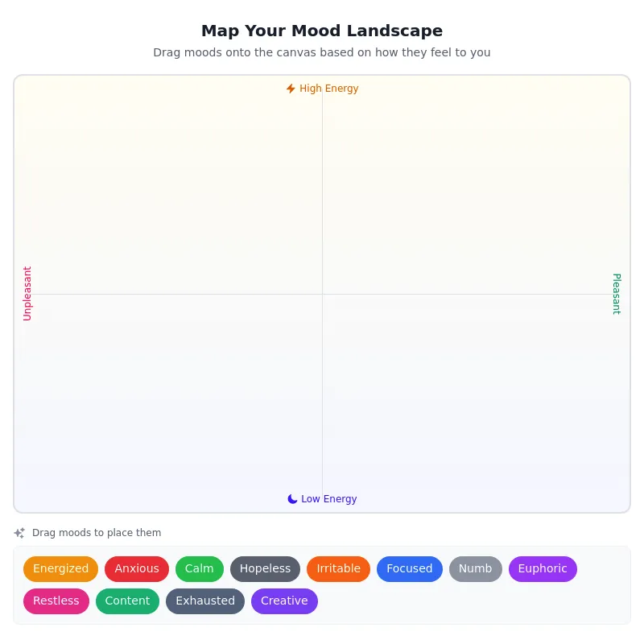This screenshot has width=644, height=644.
Task: Select the Content mood chip
Action: click(x=127, y=601)
